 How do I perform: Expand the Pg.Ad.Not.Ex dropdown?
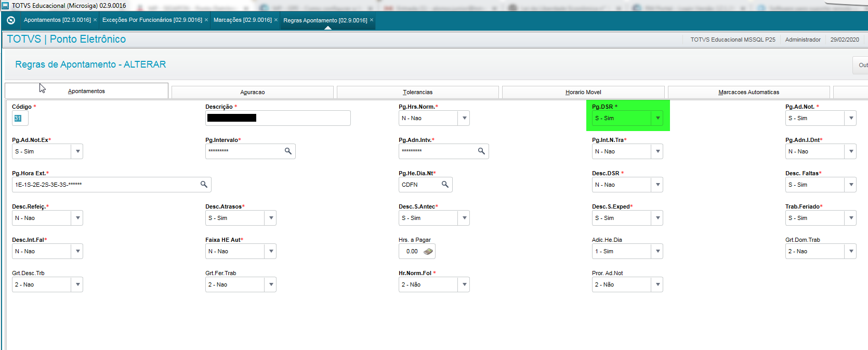[x=77, y=151]
